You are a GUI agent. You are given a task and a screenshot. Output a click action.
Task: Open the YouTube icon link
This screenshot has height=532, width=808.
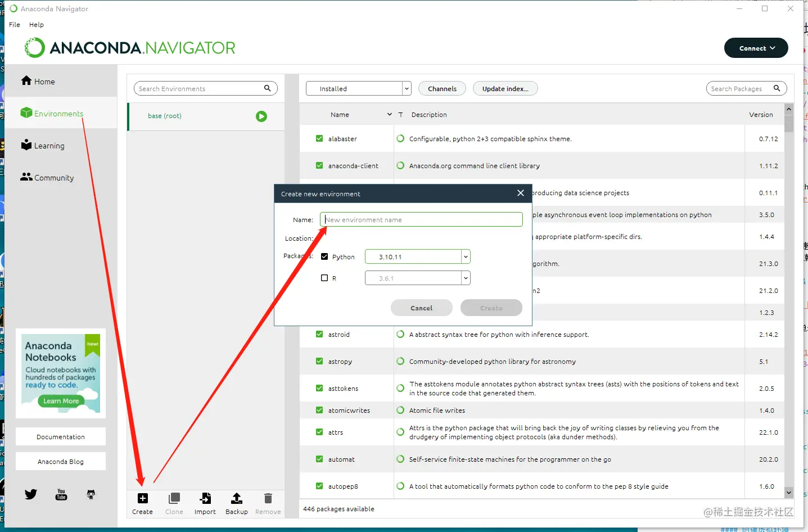[61, 494]
